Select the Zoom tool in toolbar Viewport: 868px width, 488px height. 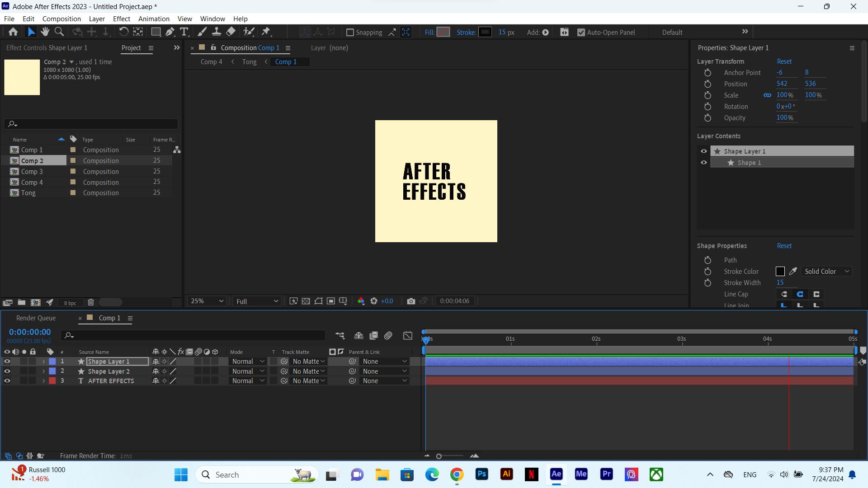click(59, 32)
